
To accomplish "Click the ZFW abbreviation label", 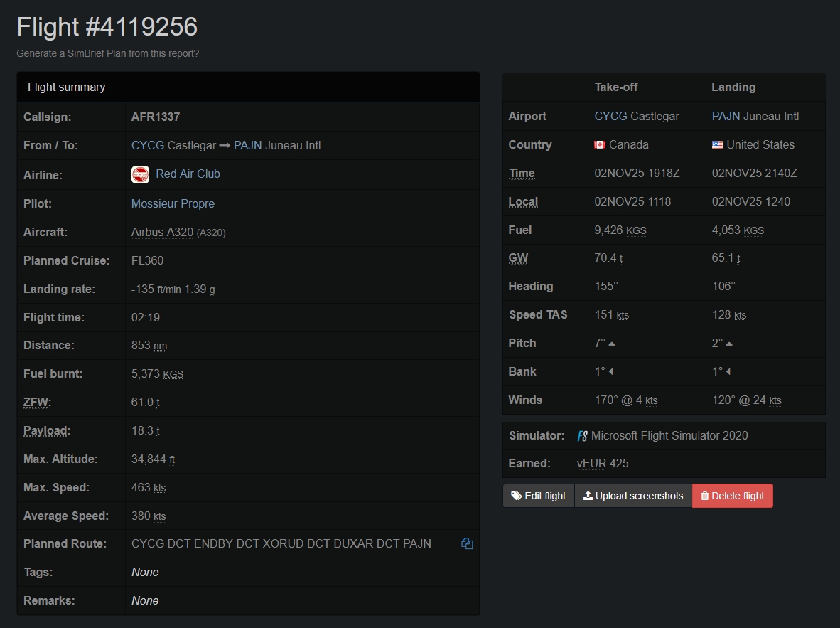I will [37, 403].
